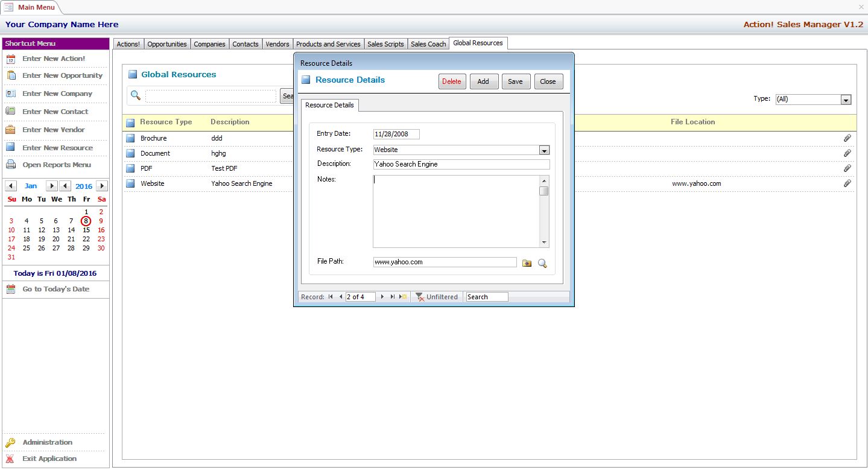The height and width of the screenshot is (470, 868).
Task: Open the Open Reports Menu shortcut
Action: (57, 165)
